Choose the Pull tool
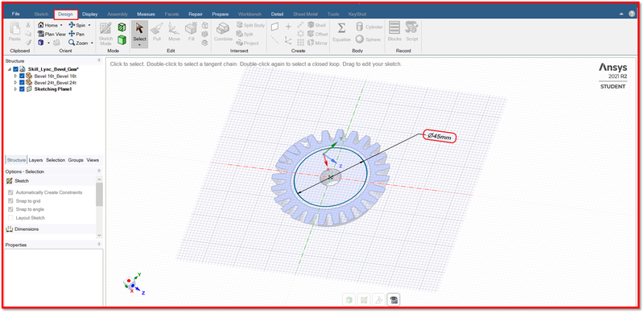The width and height of the screenshot is (644, 313). click(x=156, y=32)
